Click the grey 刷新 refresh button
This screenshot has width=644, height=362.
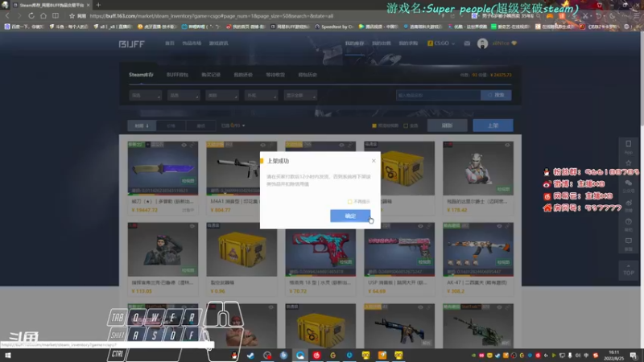tap(447, 125)
